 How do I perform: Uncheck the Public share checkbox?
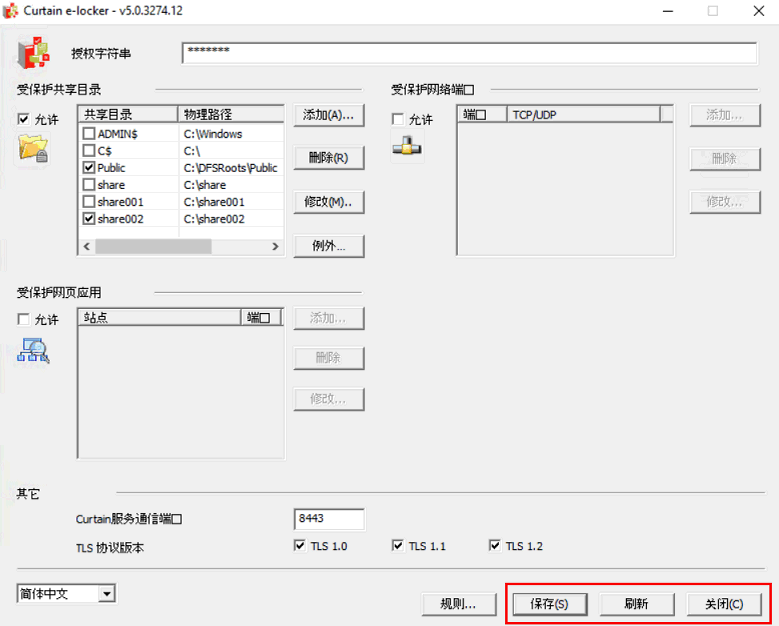89,167
